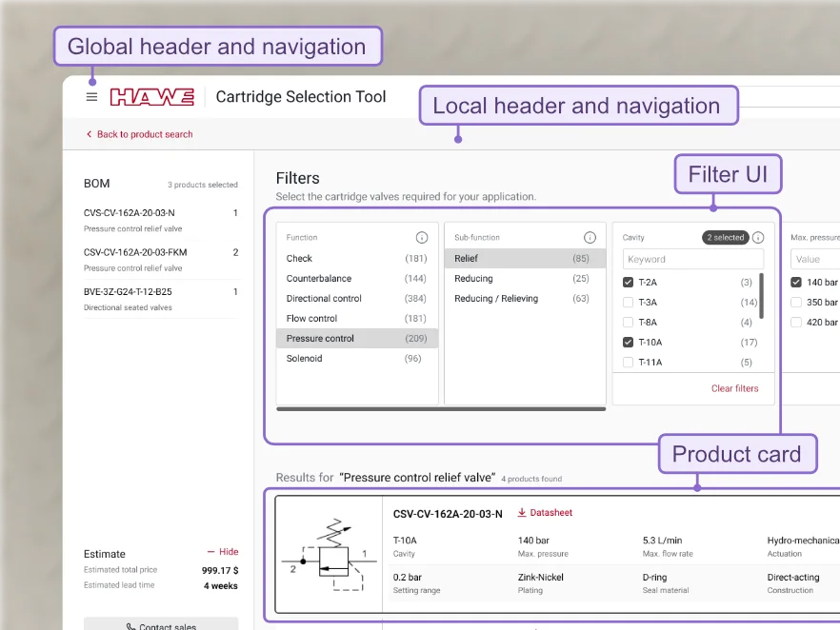Screen dimensions: 840x630
Task: Click the Datasheet download icon
Action: pos(521,512)
